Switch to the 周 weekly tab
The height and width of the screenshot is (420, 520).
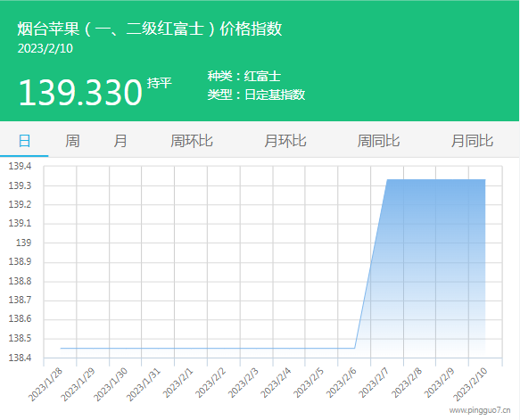click(72, 141)
